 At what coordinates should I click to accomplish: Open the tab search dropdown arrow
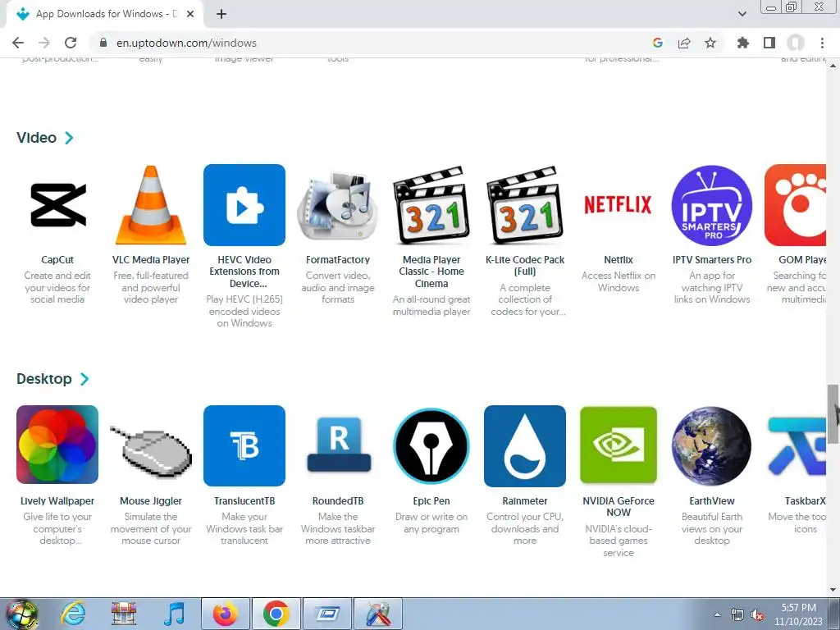742,14
